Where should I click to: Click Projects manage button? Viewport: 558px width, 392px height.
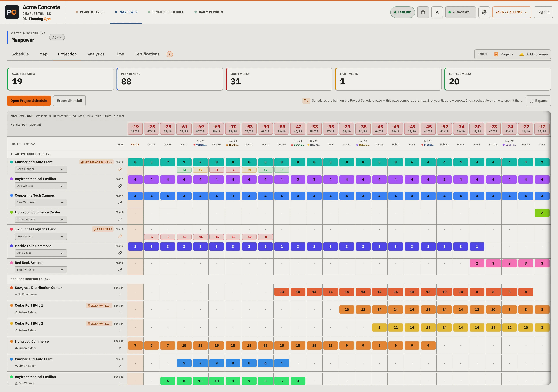pyautogui.click(x=504, y=54)
